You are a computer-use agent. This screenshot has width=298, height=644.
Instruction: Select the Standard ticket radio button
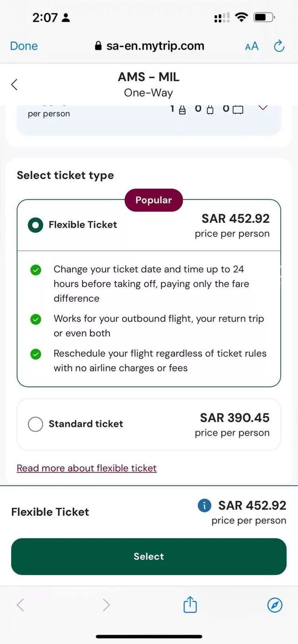click(x=35, y=424)
